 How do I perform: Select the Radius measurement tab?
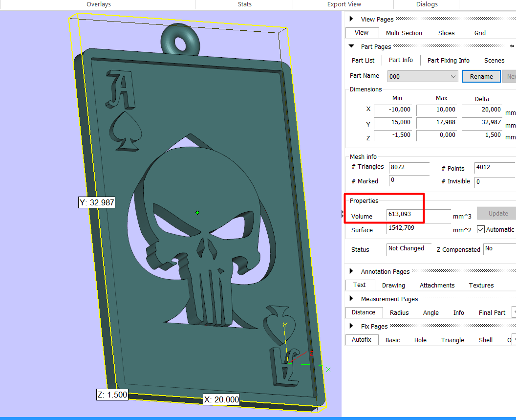[399, 312]
